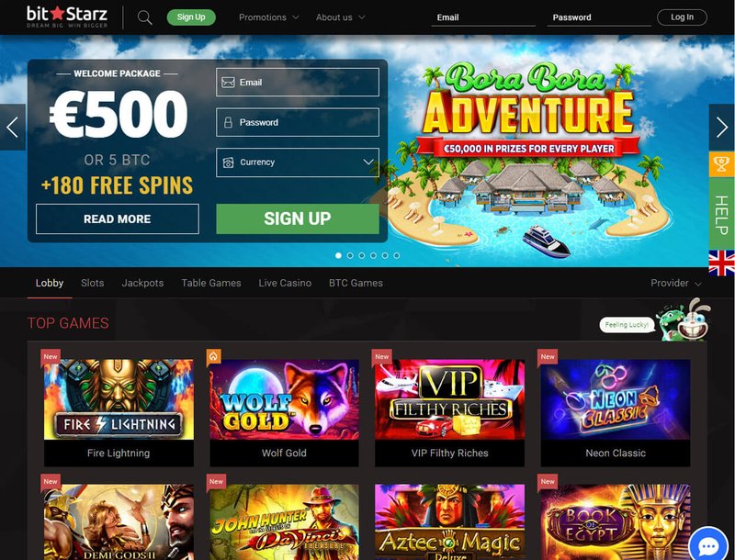Viewport: 735px width, 560px height.
Task: Click the Feeling Lucky mascot characters
Action: pyautogui.click(x=684, y=320)
